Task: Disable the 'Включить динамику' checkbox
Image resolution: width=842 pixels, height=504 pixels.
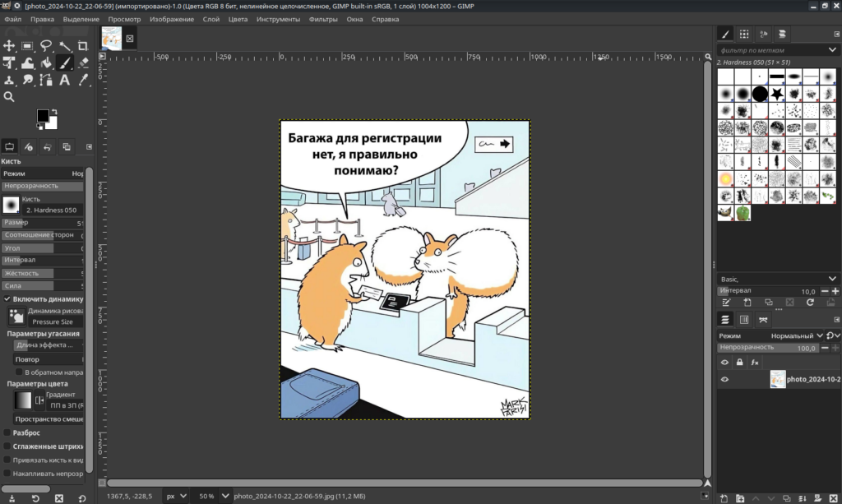Action: (x=7, y=299)
